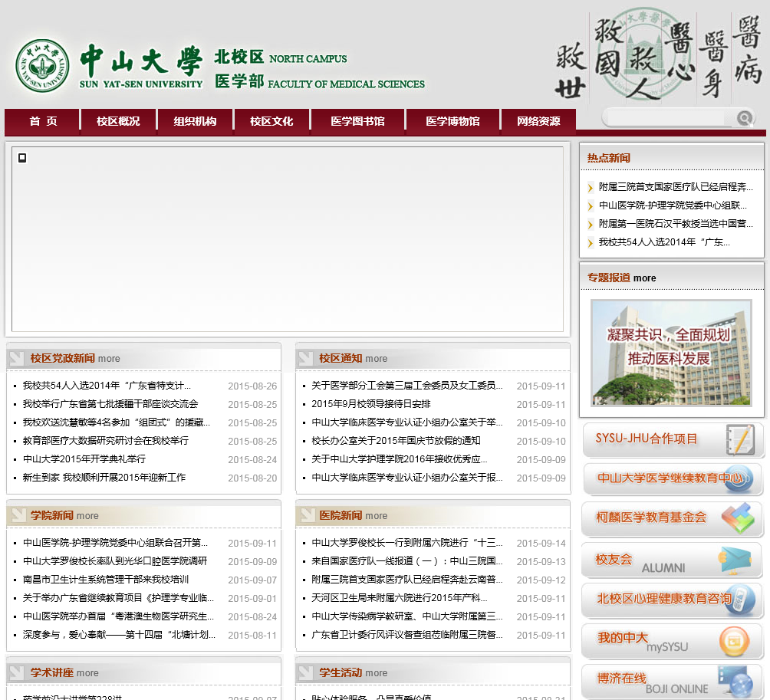Open the 我的中大 mySYSU banner
Screen dimensions: 770x700
[x=673, y=641]
